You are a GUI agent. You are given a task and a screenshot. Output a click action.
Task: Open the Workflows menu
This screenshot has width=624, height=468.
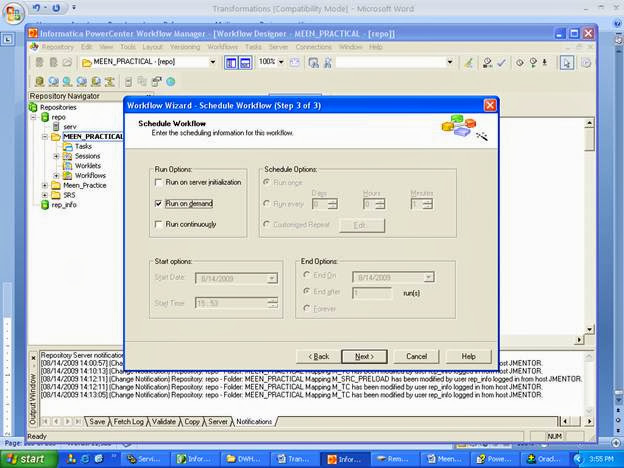pyautogui.click(x=222, y=47)
